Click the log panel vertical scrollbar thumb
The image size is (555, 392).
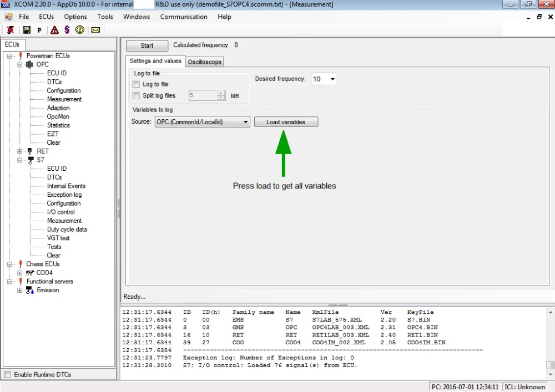(550, 364)
